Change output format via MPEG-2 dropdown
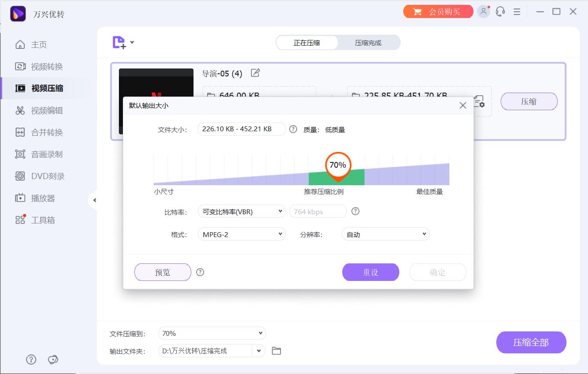This screenshot has width=588, height=374. click(x=241, y=234)
